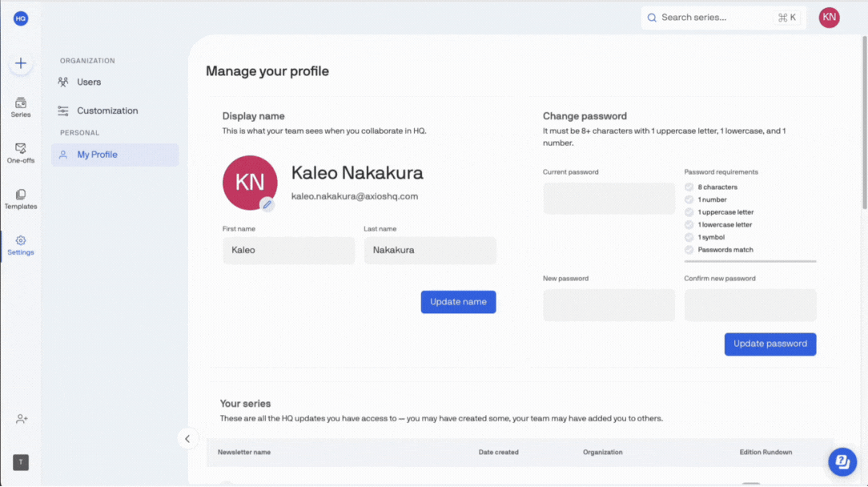Open the T workspace switcher

(21, 462)
